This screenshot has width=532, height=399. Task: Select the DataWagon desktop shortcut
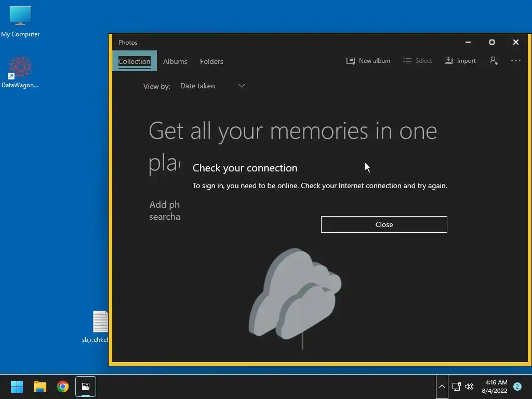tap(20, 72)
